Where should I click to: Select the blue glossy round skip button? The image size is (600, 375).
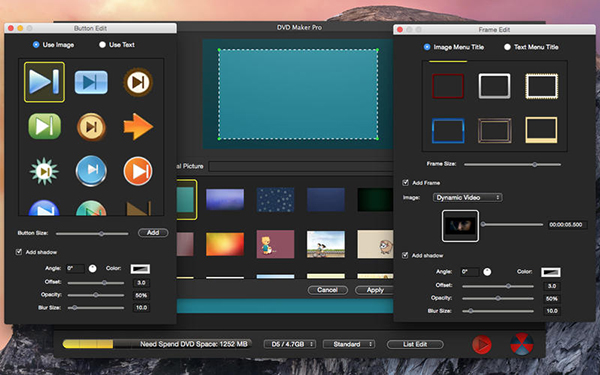point(91,171)
